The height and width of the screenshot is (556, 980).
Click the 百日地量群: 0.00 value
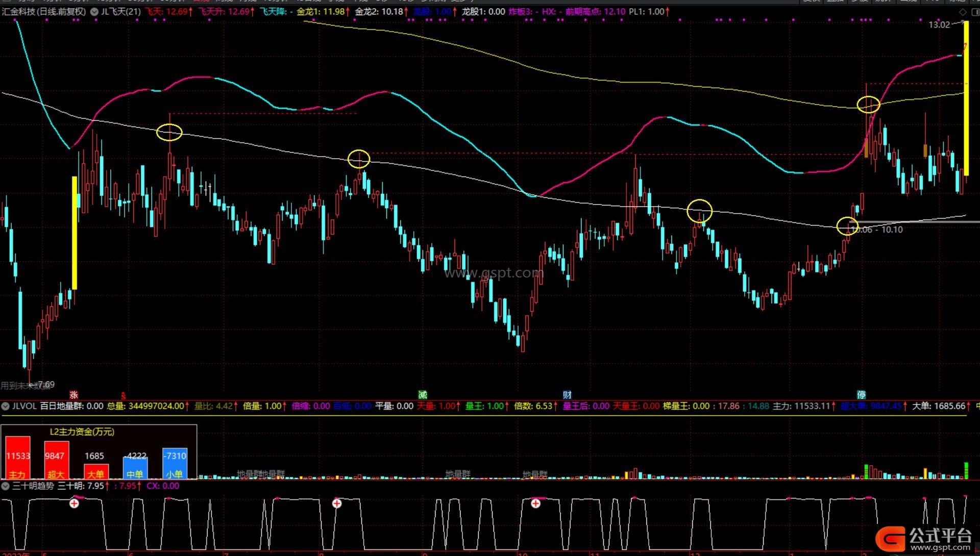coord(71,406)
